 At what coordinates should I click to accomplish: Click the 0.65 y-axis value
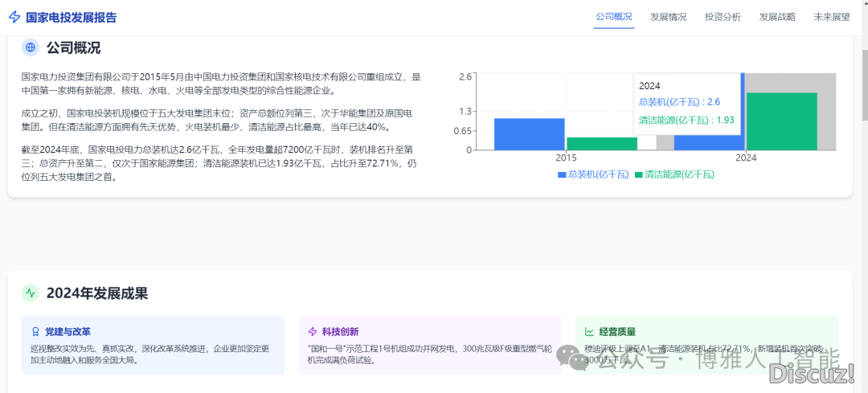click(x=463, y=131)
